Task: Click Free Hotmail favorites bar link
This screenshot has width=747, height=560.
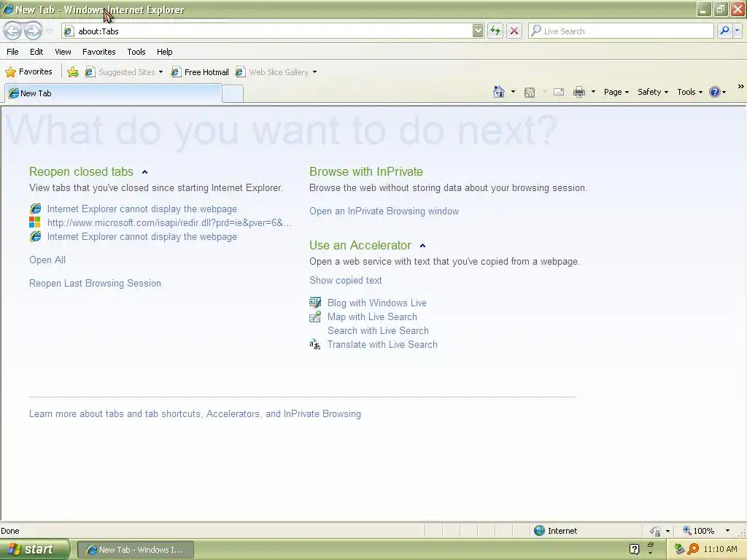Action: [x=200, y=72]
